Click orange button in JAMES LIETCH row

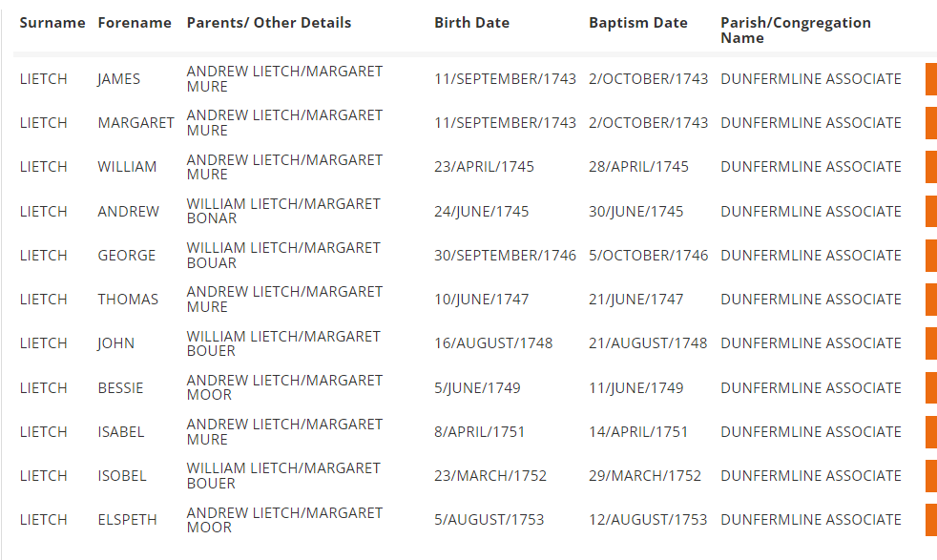pyautogui.click(x=930, y=79)
